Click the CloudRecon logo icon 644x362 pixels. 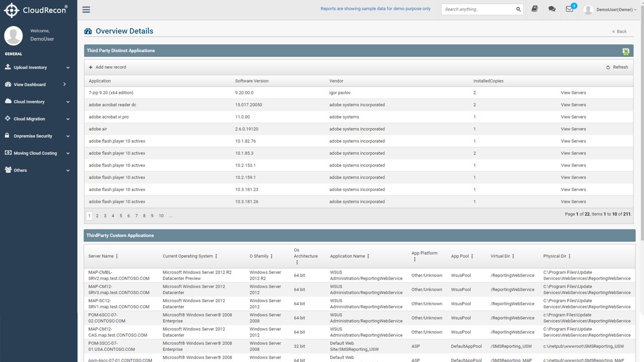click(x=12, y=10)
